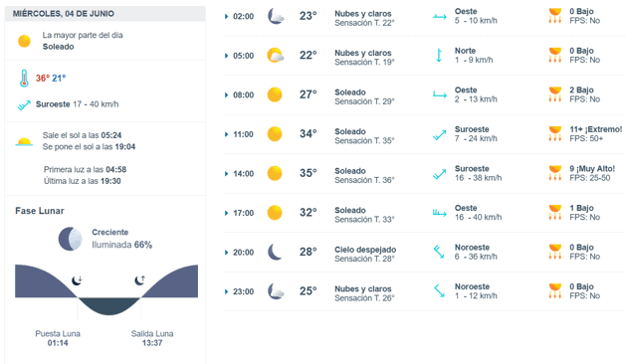The width and height of the screenshot is (625, 364).
Task: Click the lunar altitude curve graph
Action: tap(106, 290)
